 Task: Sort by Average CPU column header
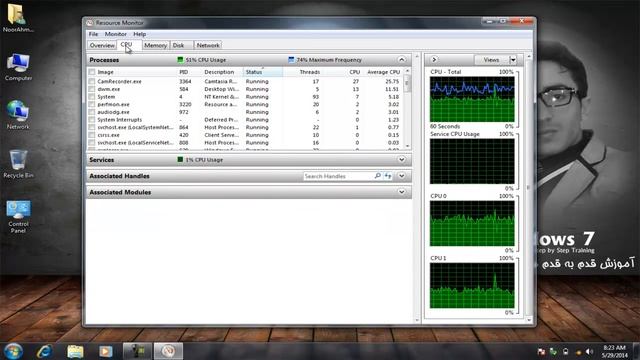(384, 72)
